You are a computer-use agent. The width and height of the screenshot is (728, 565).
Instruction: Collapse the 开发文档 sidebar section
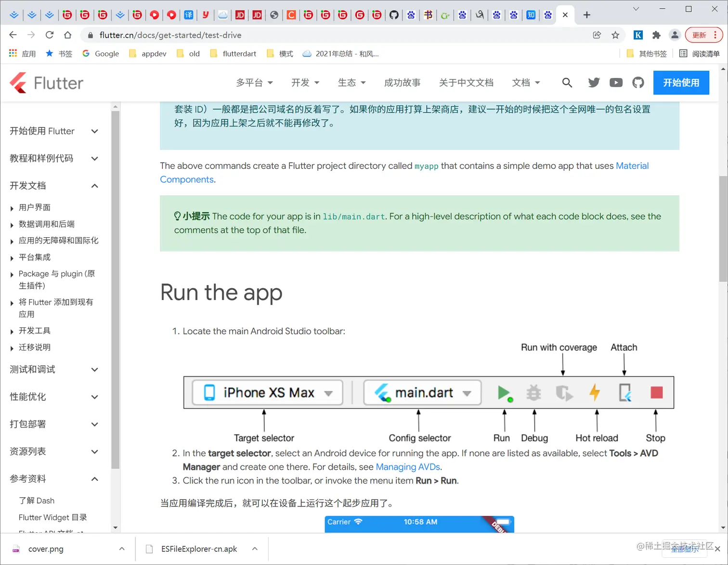click(54, 186)
